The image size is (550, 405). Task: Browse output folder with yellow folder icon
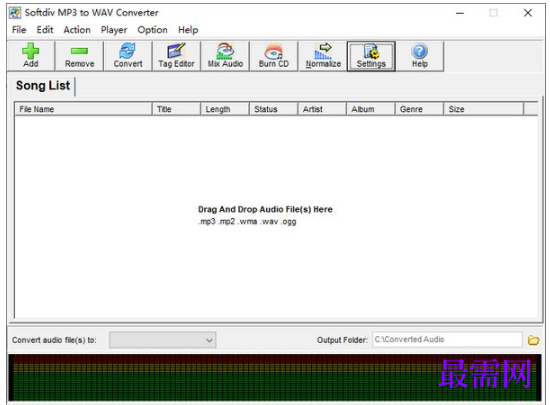[533, 340]
